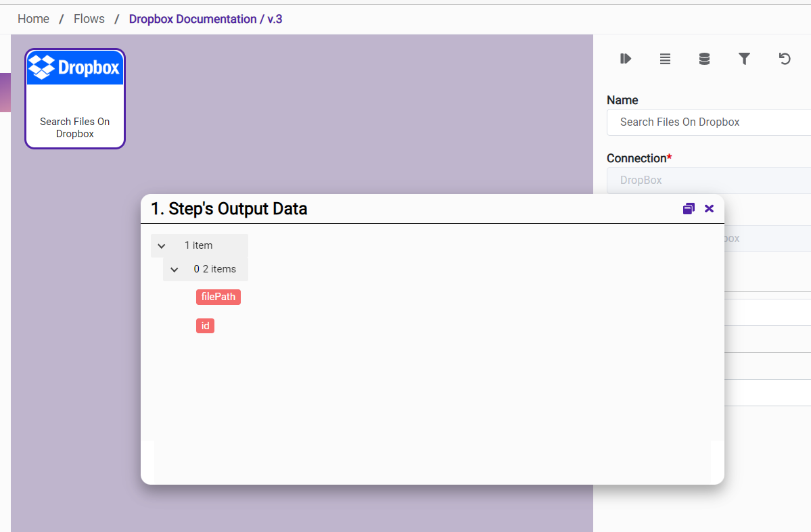811x532 pixels.
Task: Click Dropbox Documentation / v.3 breadcrumb
Action: [x=206, y=19]
